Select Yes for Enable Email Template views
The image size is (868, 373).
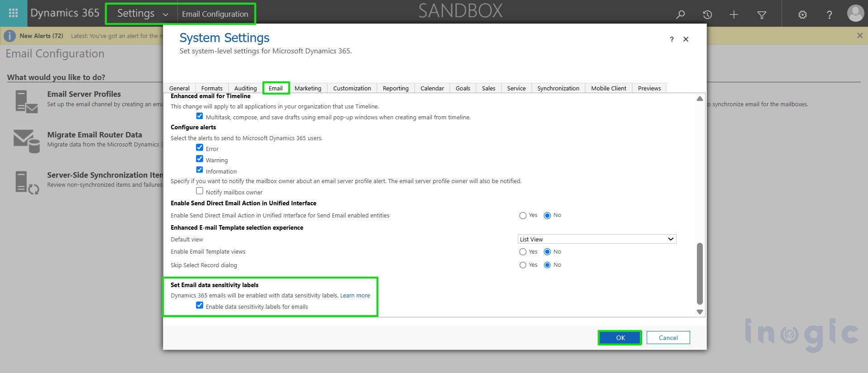pos(523,252)
